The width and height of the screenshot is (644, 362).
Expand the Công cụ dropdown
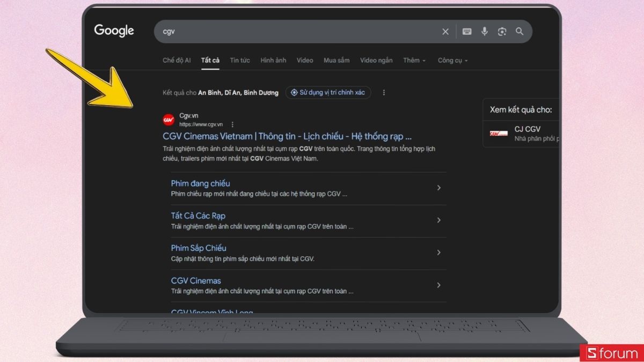pyautogui.click(x=453, y=60)
